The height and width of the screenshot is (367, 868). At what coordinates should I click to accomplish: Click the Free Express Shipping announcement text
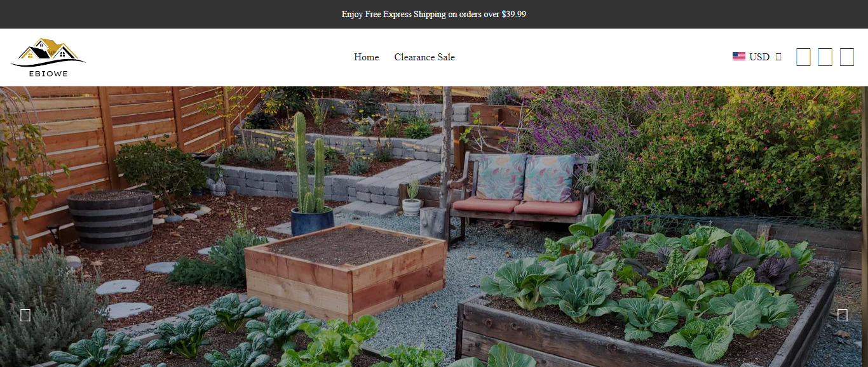(434, 14)
